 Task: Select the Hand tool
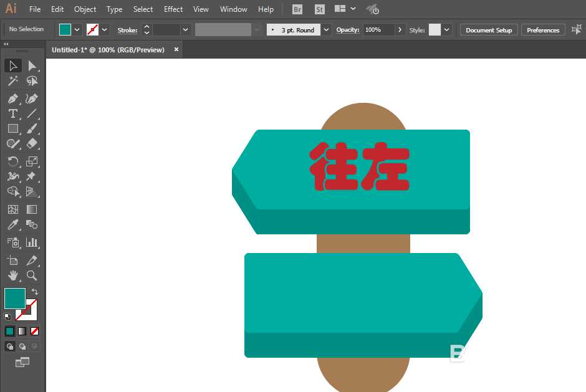click(12, 275)
